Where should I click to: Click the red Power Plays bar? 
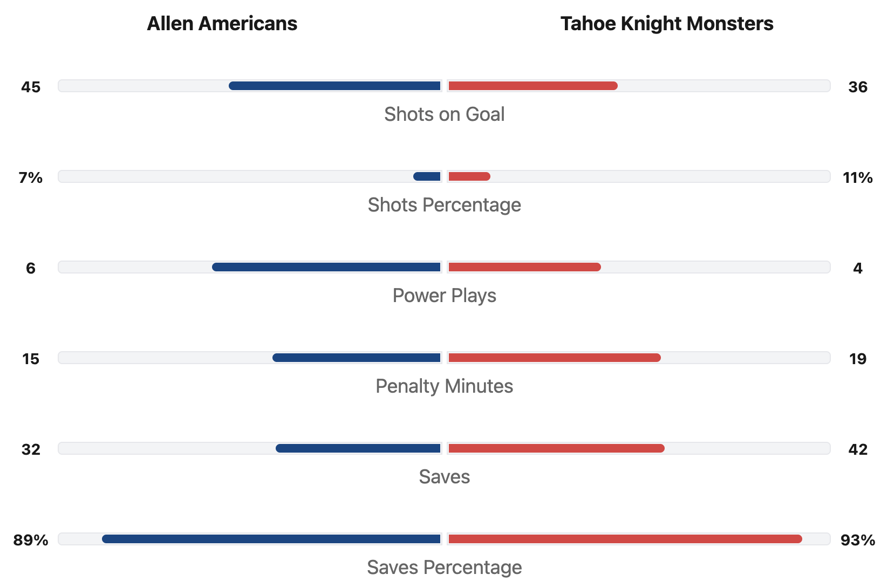pyautogui.click(x=524, y=267)
